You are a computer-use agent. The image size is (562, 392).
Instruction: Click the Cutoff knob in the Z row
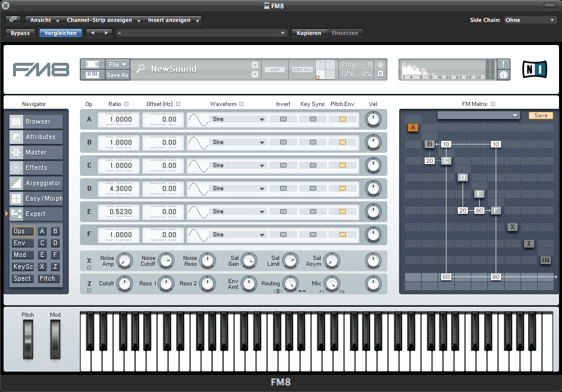pyautogui.click(x=124, y=284)
